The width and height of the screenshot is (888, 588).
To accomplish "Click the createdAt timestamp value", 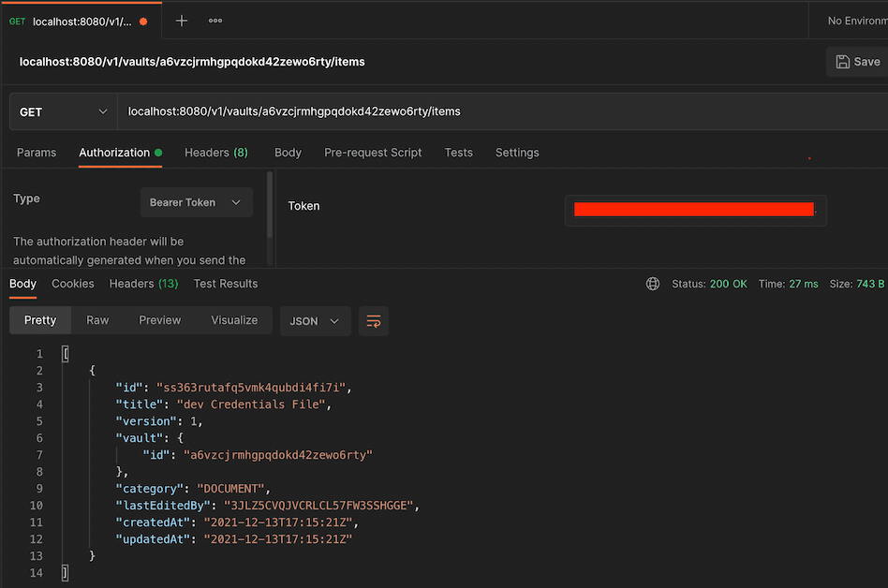I will click(x=278, y=522).
